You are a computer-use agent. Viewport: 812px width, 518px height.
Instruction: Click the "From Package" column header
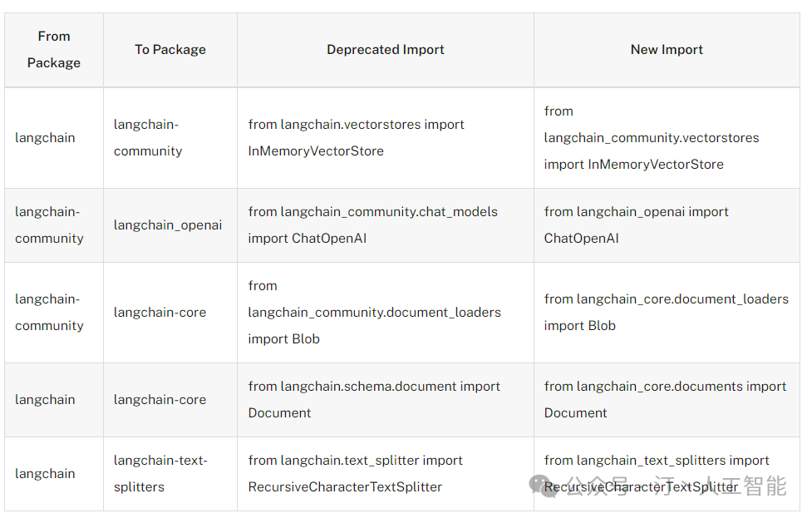[x=54, y=50]
